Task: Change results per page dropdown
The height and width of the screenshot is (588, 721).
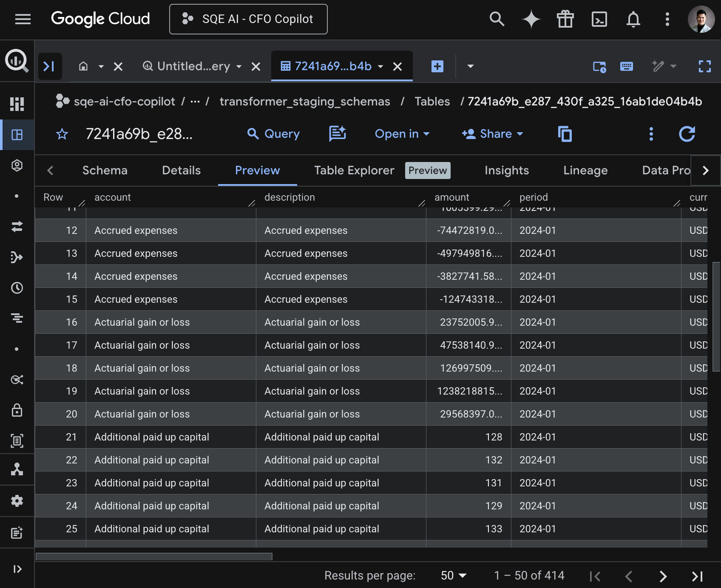Action: tap(453, 576)
